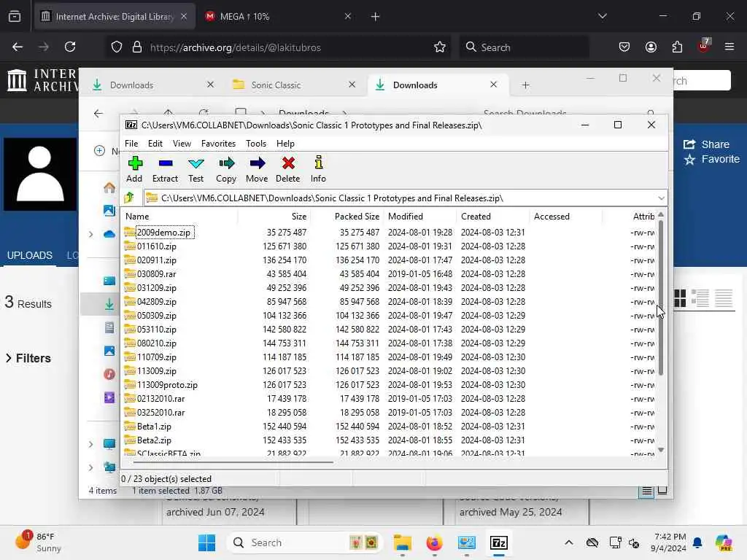Add a new File Explorer tab

click(525, 85)
